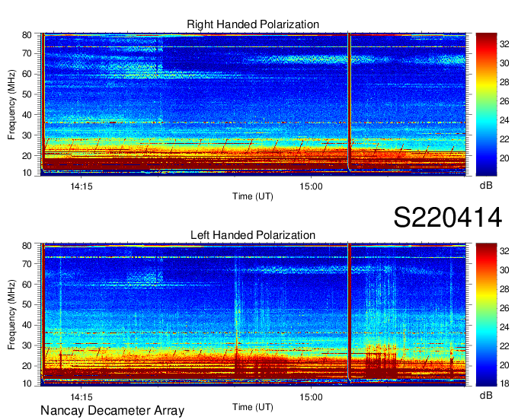Click the left handed polarization spectrogram
Screen dimensions: 518x420
[x=254, y=315]
